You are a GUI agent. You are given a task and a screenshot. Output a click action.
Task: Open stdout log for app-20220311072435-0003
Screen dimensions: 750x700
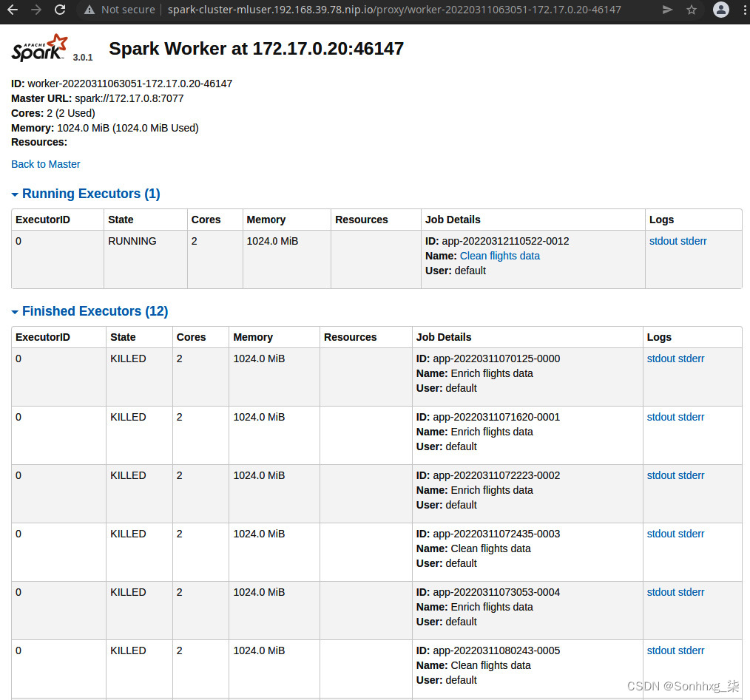click(663, 534)
